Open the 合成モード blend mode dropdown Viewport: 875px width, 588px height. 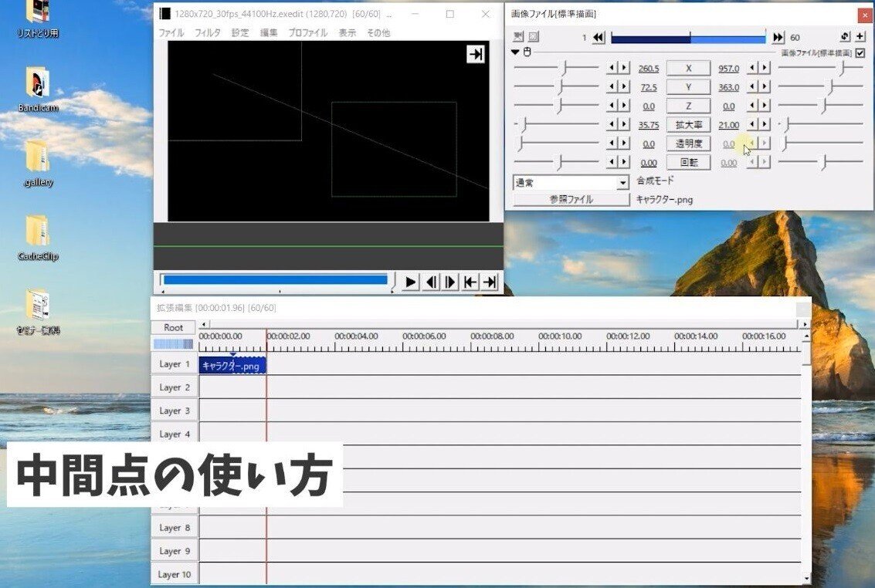(x=622, y=182)
